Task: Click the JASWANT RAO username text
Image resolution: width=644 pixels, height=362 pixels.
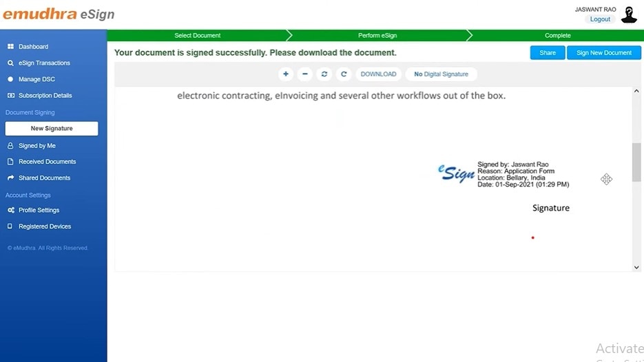Action: 595,9
